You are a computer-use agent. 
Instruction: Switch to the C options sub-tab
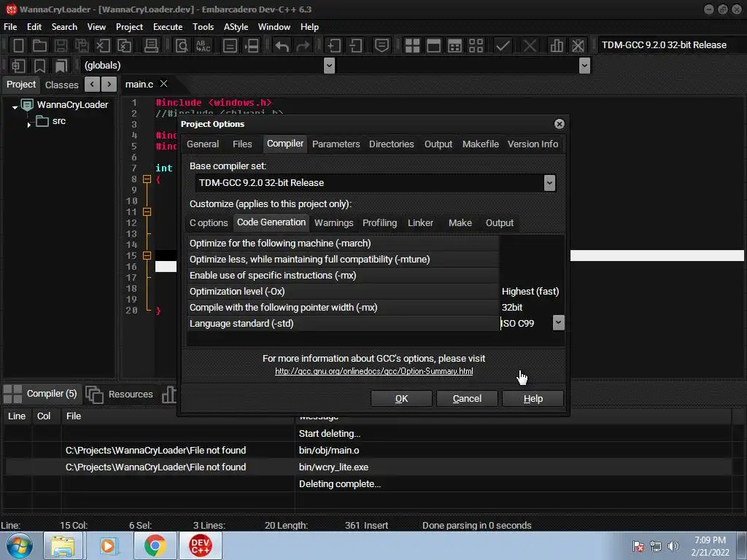click(209, 223)
